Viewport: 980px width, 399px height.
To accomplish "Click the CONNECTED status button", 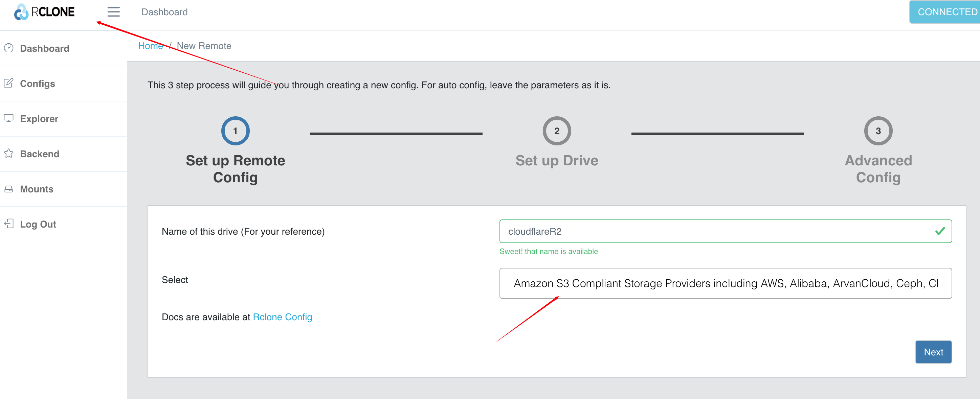I will tap(946, 12).
